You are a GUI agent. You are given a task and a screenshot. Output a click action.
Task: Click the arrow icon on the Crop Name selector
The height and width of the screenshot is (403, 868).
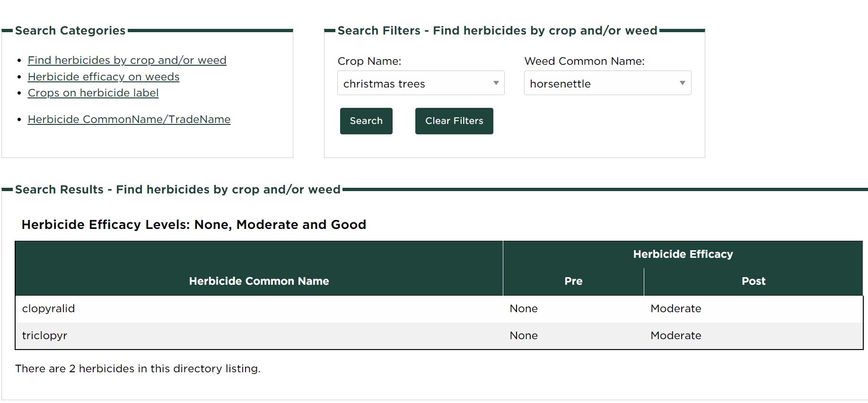pos(496,83)
